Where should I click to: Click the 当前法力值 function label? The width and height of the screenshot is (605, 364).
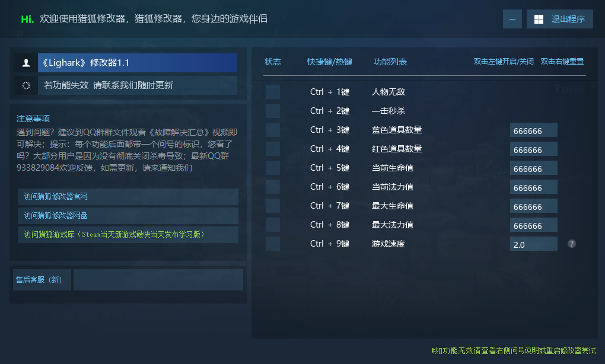pos(393,187)
